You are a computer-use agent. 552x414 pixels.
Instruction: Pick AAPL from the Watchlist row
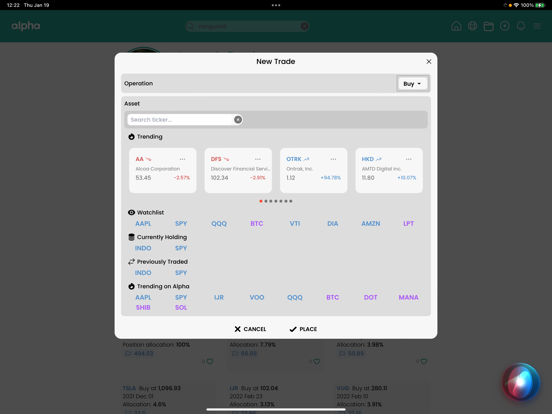tap(143, 224)
